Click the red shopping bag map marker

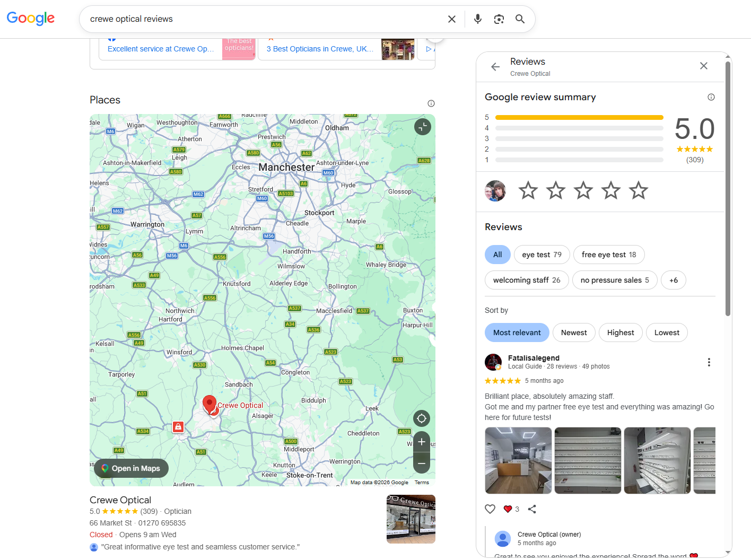pyautogui.click(x=178, y=427)
